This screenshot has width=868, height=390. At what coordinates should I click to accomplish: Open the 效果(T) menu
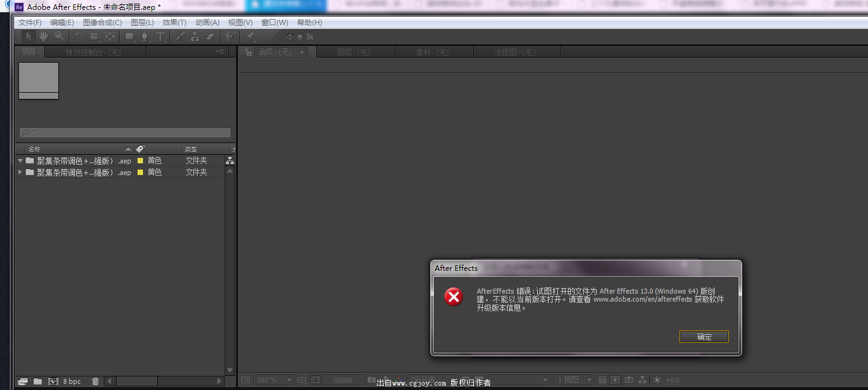point(174,23)
